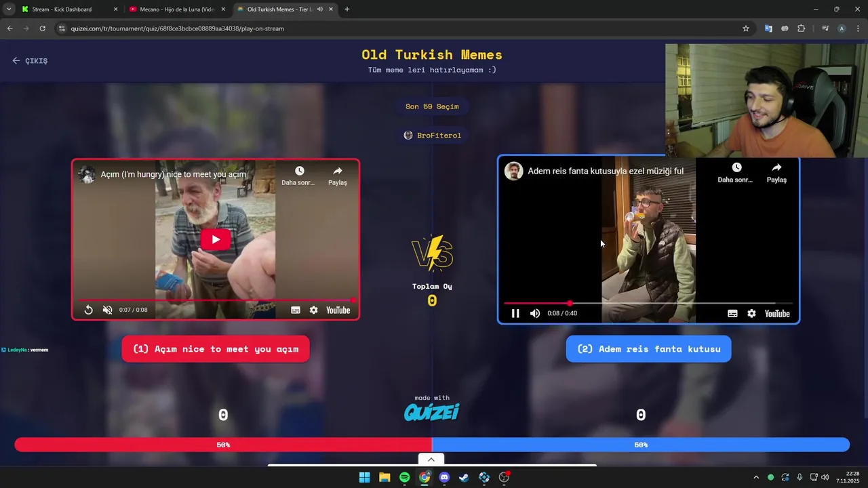Open the tab search dropdown
This screenshot has width=868, height=488.
(x=8, y=9)
